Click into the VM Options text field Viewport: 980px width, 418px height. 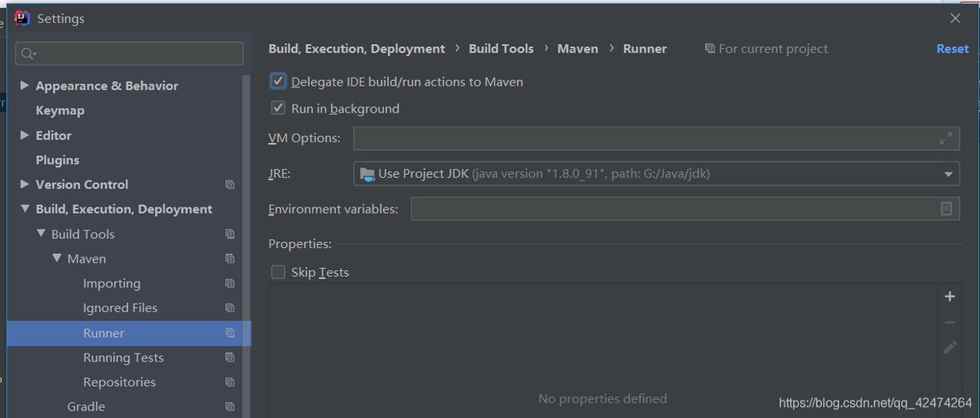pyautogui.click(x=645, y=139)
